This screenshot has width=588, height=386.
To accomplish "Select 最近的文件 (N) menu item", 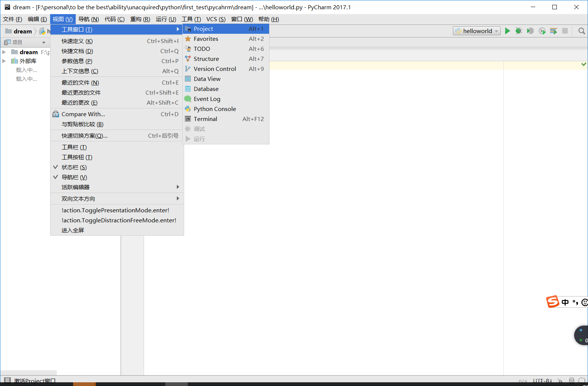I will 117,83.
